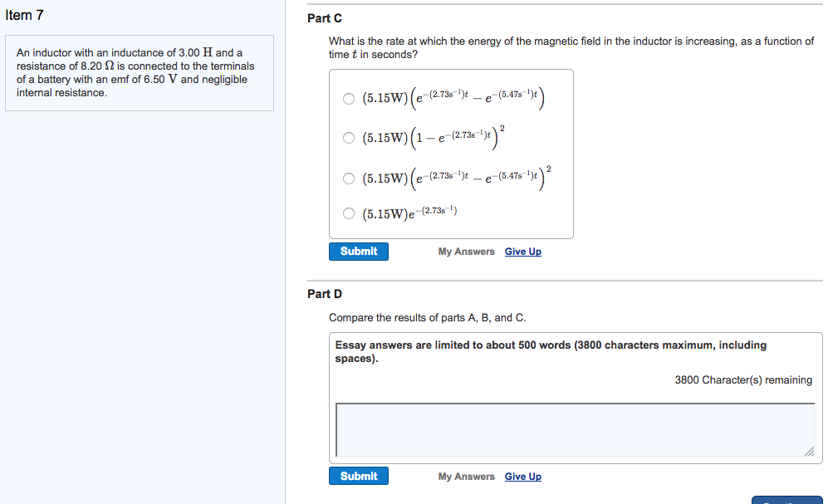
Task: Select the squared difference of exponentials option
Action: (x=349, y=178)
